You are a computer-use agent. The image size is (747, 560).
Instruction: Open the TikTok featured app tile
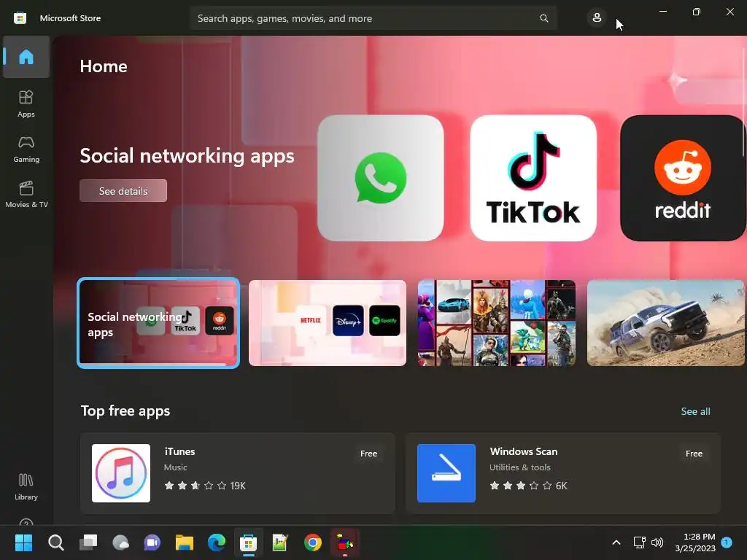tap(533, 178)
